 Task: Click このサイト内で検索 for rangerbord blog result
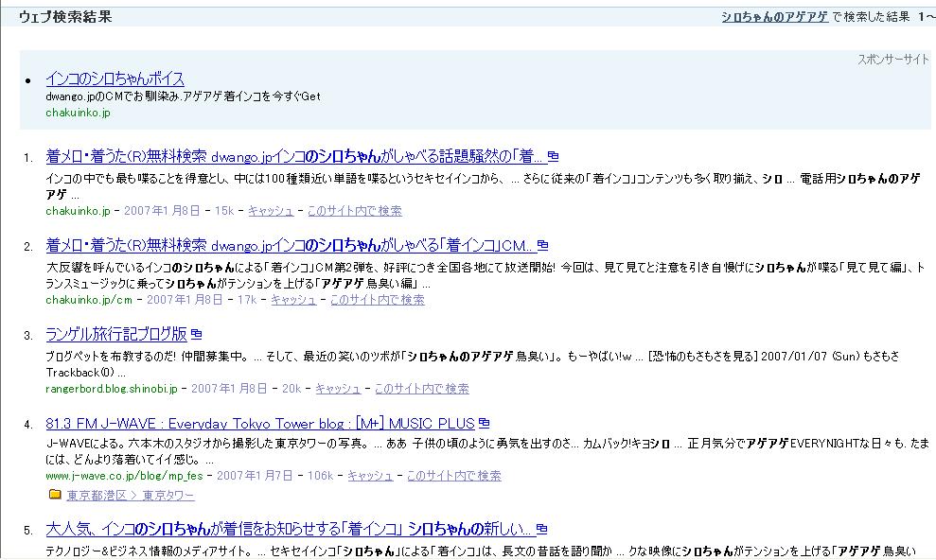tap(422, 388)
